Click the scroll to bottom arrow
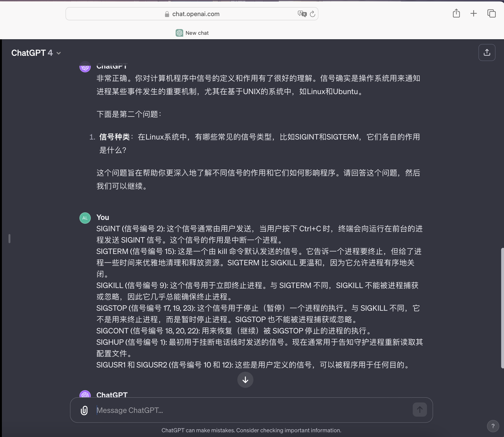Screen dimensions: 504x437 [245, 380]
